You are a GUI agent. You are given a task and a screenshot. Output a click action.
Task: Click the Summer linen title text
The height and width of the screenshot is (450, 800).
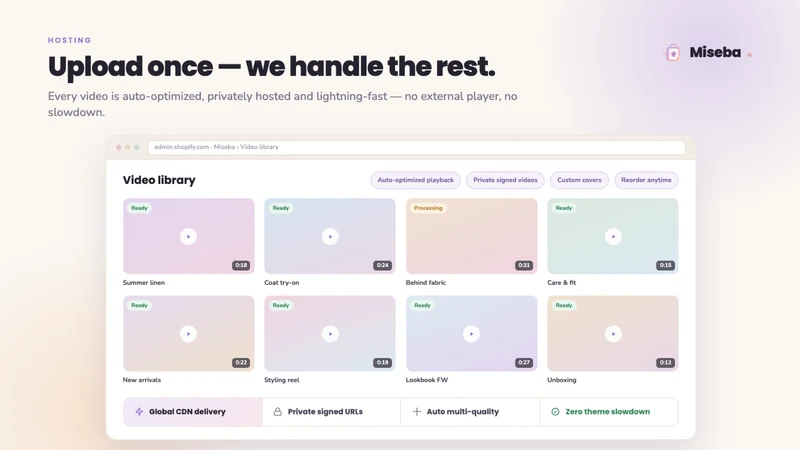click(x=144, y=283)
